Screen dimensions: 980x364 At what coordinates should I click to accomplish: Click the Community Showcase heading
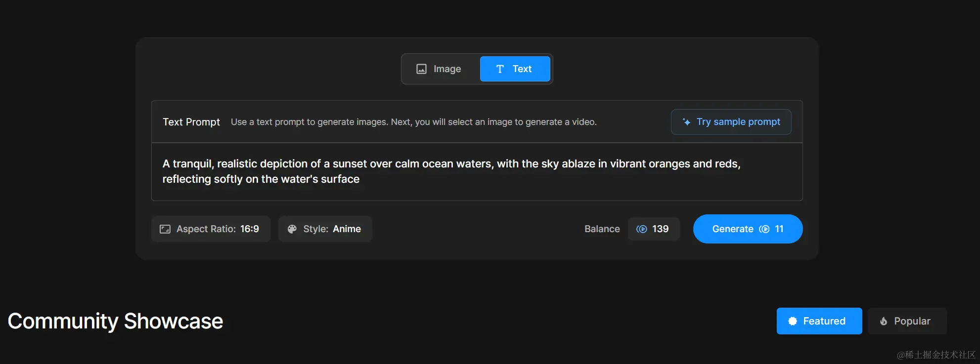(x=115, y=321)
